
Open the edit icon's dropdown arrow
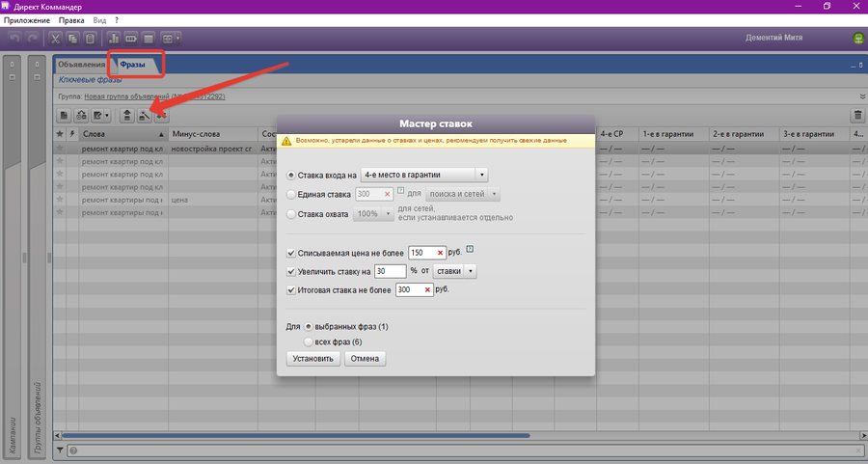click(x=107, y=116)
